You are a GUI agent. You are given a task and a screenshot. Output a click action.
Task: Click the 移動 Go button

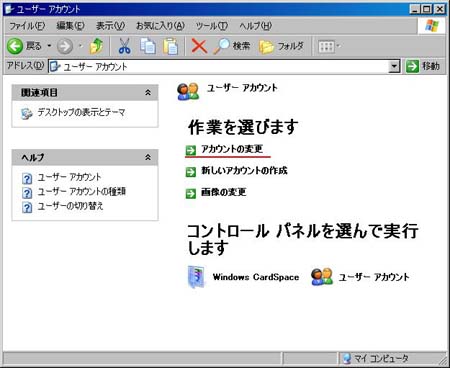(x=423, y=66)
